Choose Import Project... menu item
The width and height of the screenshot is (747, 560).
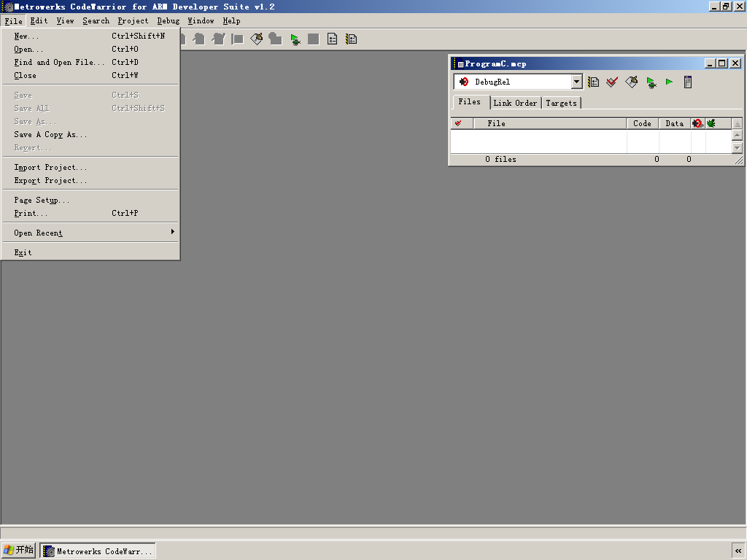pyautogui.click(x=90, y=167)
